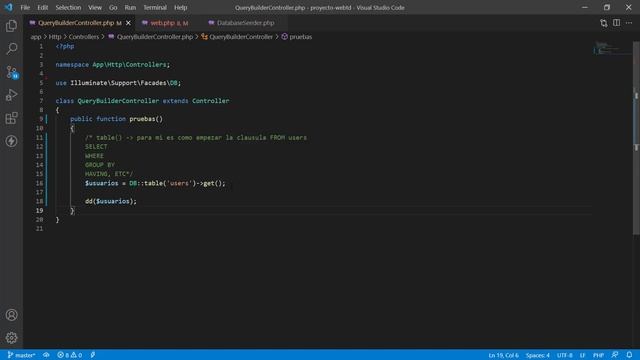Open the Accounts menu
Viewport: 640px width, 360px height.
pos(11,315)
